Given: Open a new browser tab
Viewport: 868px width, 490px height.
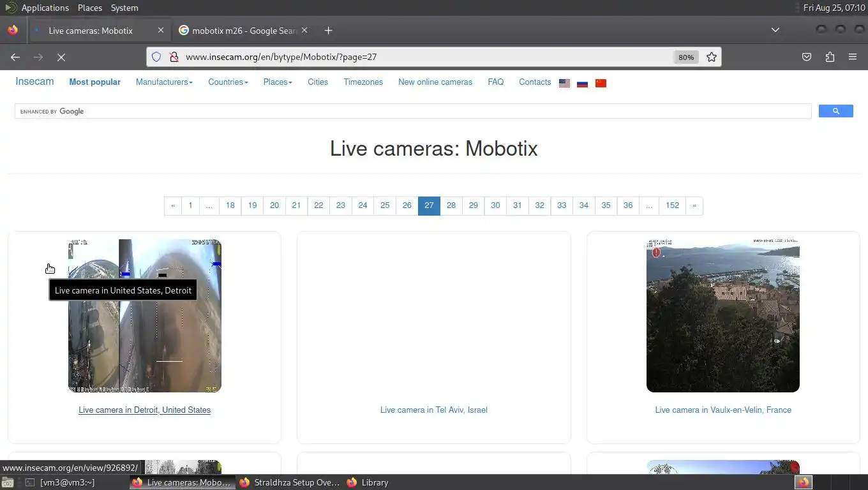Looking at the screenshot, I should click(x=328, y=30).
